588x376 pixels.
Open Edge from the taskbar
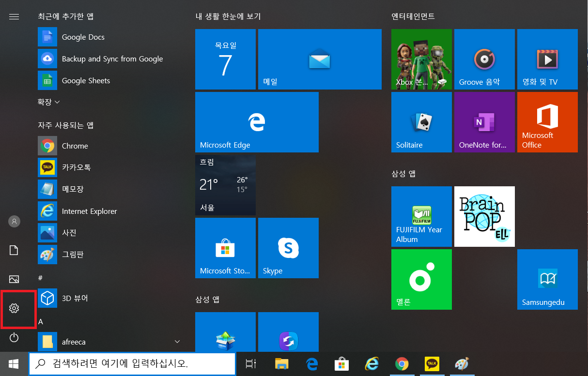(x=311, y=363)
